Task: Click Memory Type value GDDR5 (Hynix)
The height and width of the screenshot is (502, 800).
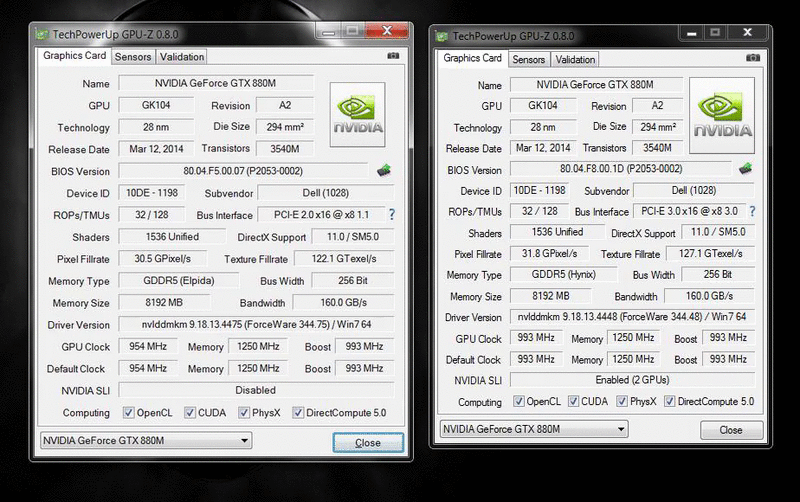Action: point(564,274)
